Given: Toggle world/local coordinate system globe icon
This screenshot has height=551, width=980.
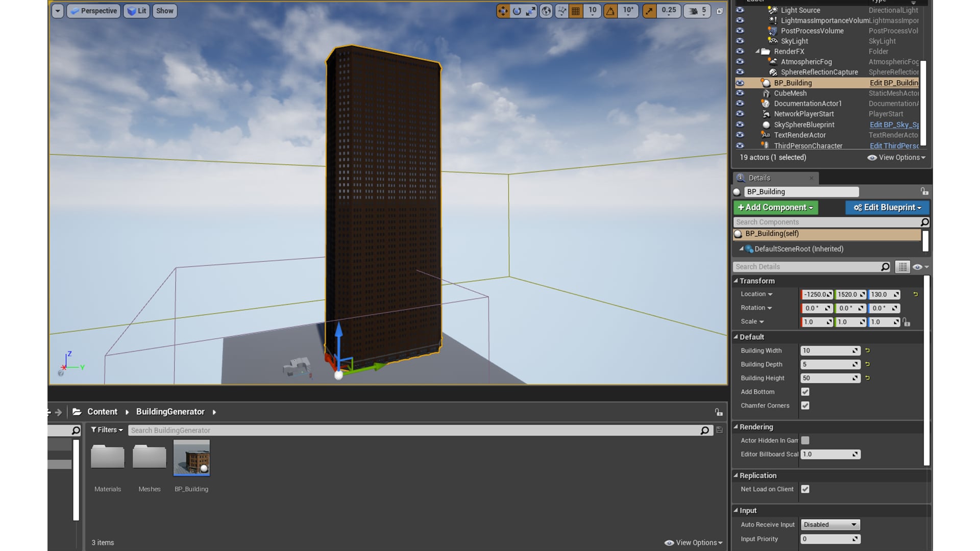Looking at the screenshot, I should [x=546, y=11].
